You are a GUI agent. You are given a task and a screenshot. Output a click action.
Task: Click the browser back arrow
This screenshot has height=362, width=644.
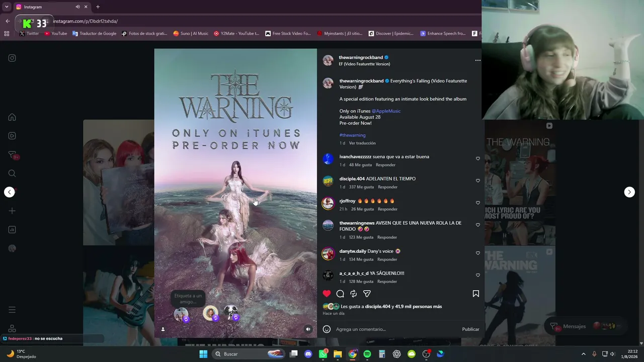8,21
